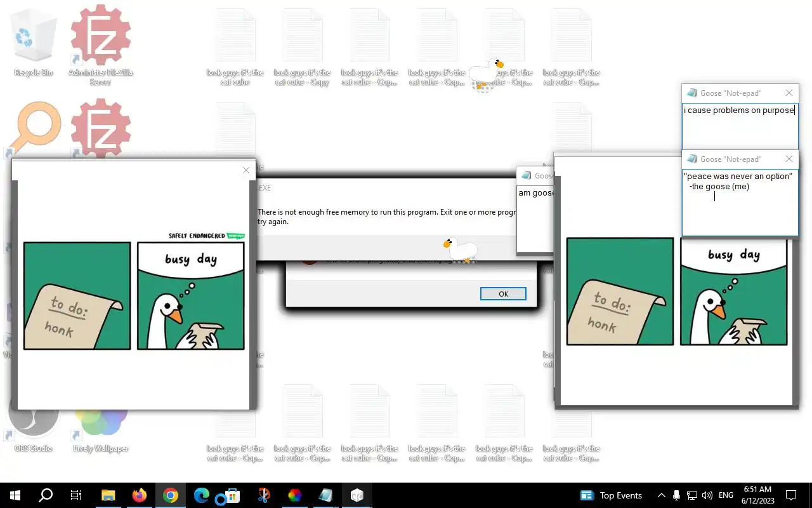
Task: Switch to the notepad-style taskbar app
Action: [x=325, y=495]
